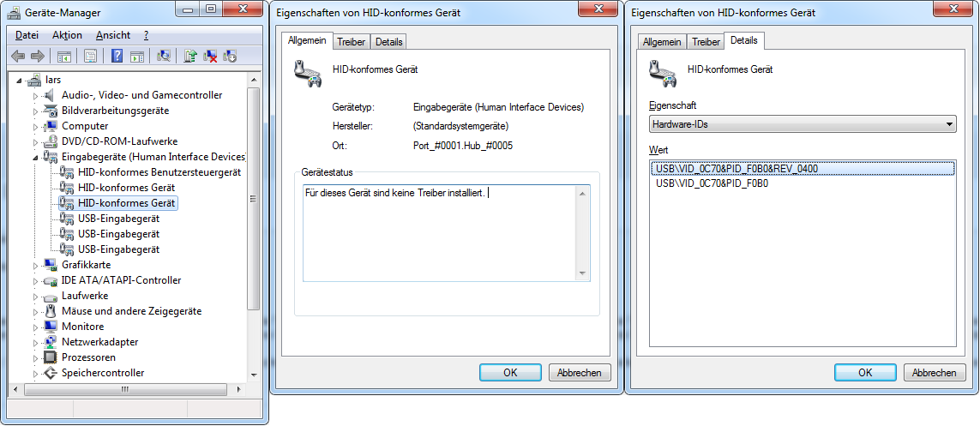The width and height of the screenshot is (980, 426).
Task: Expand the DVD/CD-ROM-Laufwerke node
Action: 36,141
